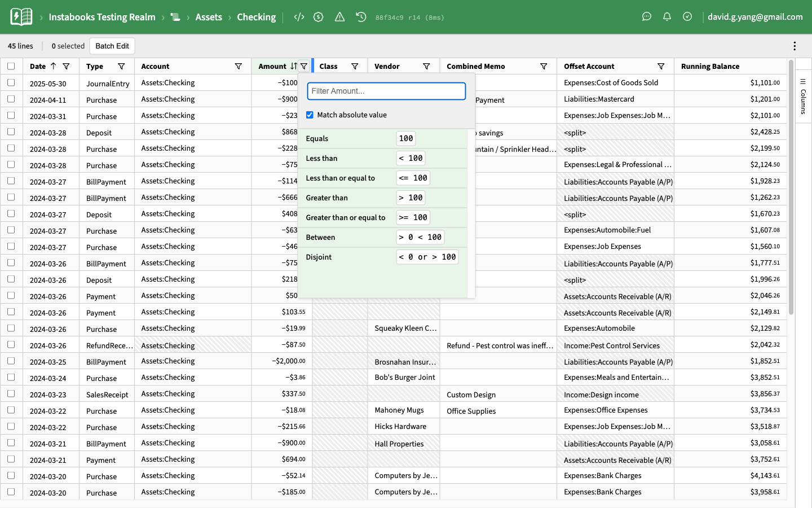Choose the Equals filter option

[382, 138]
